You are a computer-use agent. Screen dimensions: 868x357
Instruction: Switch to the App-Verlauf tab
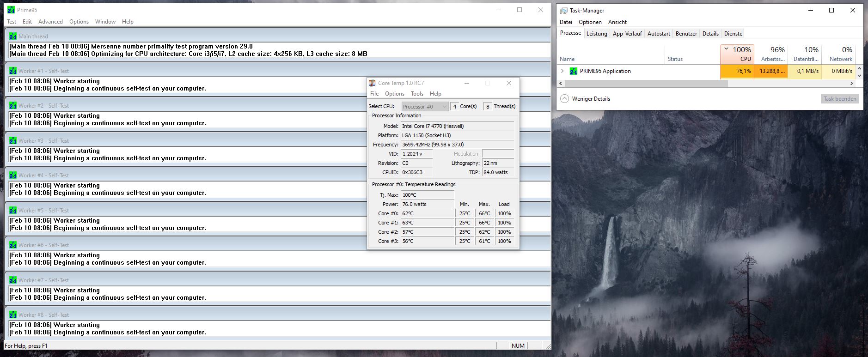pyautogui.click(x=627, y=34)
